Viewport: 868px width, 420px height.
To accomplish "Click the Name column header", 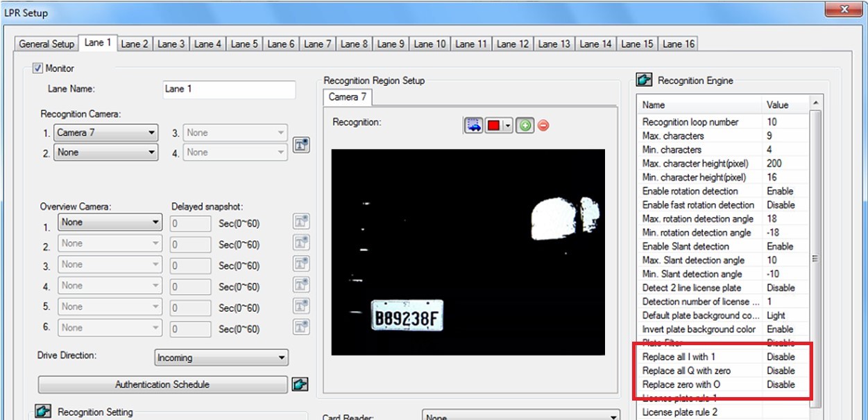I will coord(699,105).
